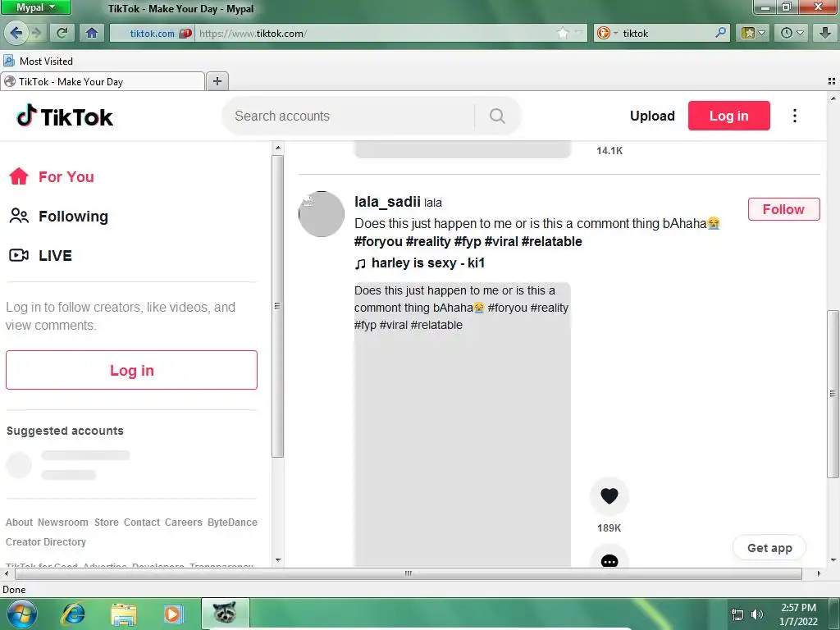Click the browser back arrow button
The height and width of the screenshot is (630, 840).
click(16, 33)
